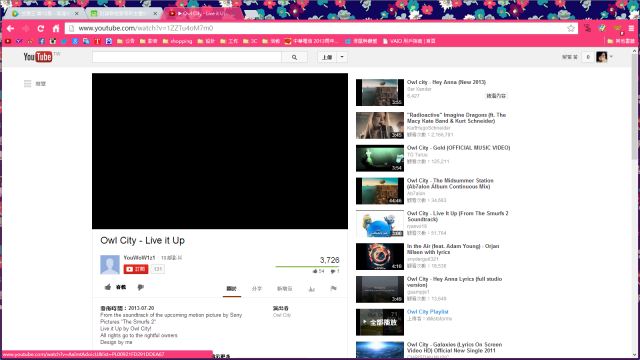This screenshot has height=360, width=640.
Task: Open the Hey Anna (New 2013) thumbnail
Action: (380, 93)
